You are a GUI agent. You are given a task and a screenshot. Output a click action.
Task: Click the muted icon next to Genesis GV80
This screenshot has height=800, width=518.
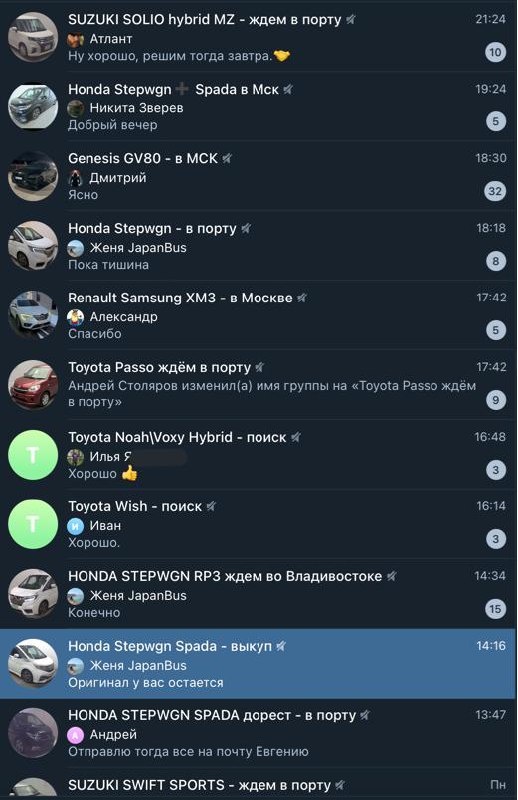227,159
